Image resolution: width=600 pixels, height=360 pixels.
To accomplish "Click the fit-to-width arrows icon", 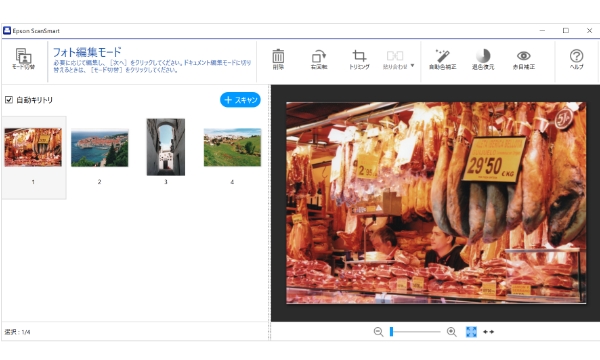I will coord(489,332).
